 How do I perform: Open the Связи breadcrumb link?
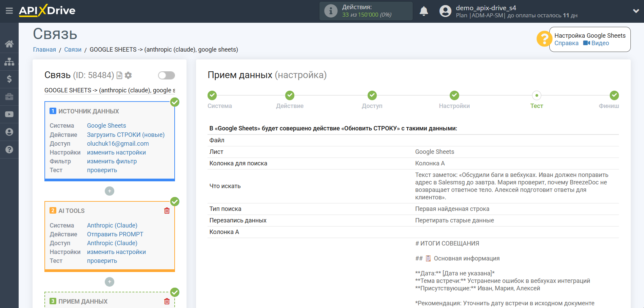pyautogui.click(x=73, y=50)
